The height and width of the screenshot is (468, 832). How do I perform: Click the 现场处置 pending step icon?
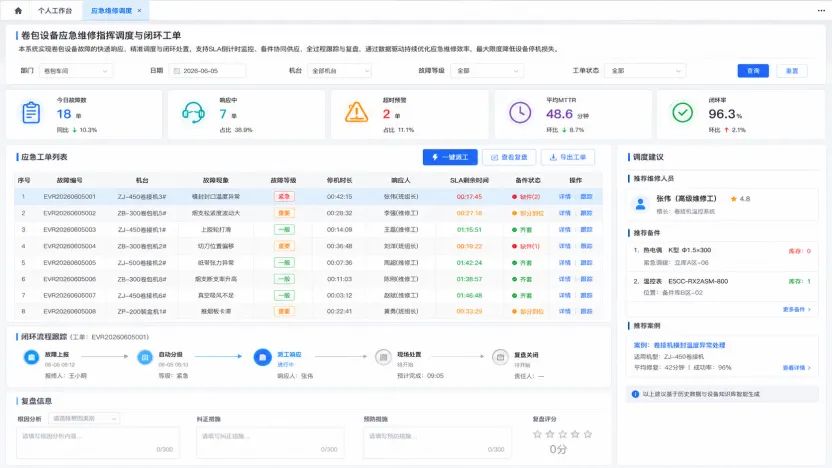pos(383,357)
